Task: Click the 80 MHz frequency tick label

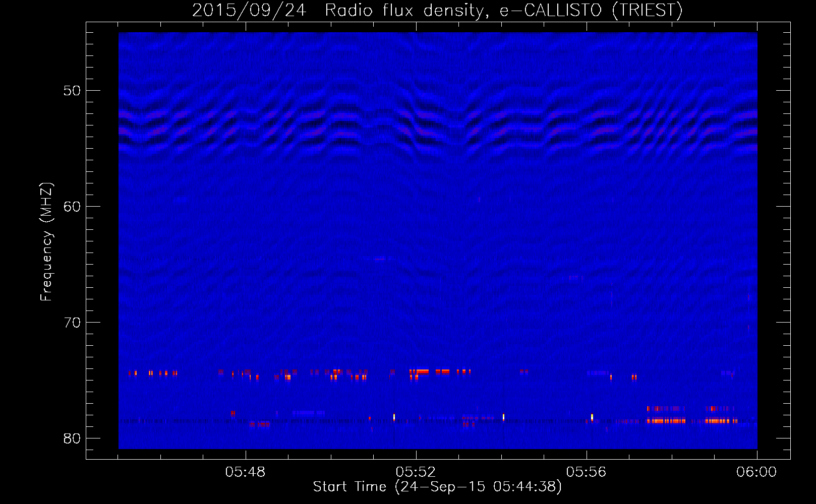Action: coord(72,438)
